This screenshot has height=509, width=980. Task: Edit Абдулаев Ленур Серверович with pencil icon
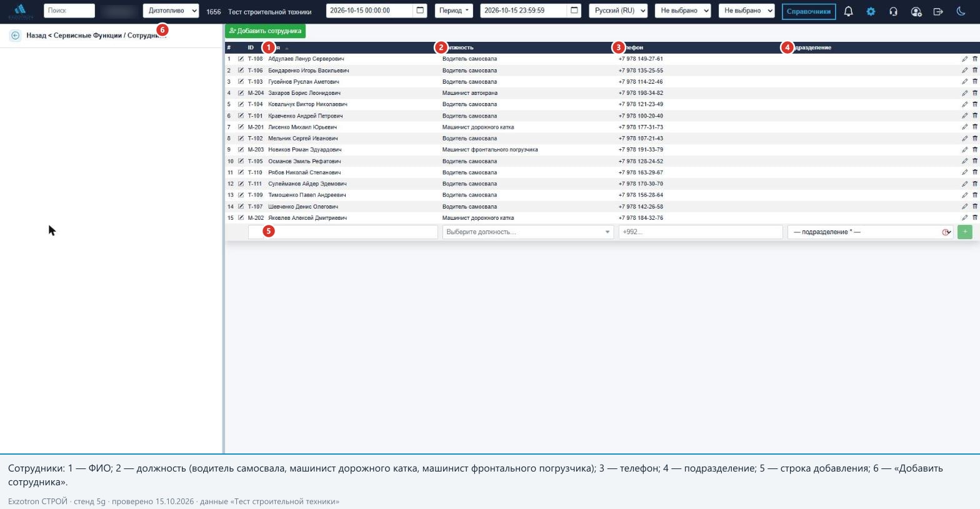(x=964, y=59)
